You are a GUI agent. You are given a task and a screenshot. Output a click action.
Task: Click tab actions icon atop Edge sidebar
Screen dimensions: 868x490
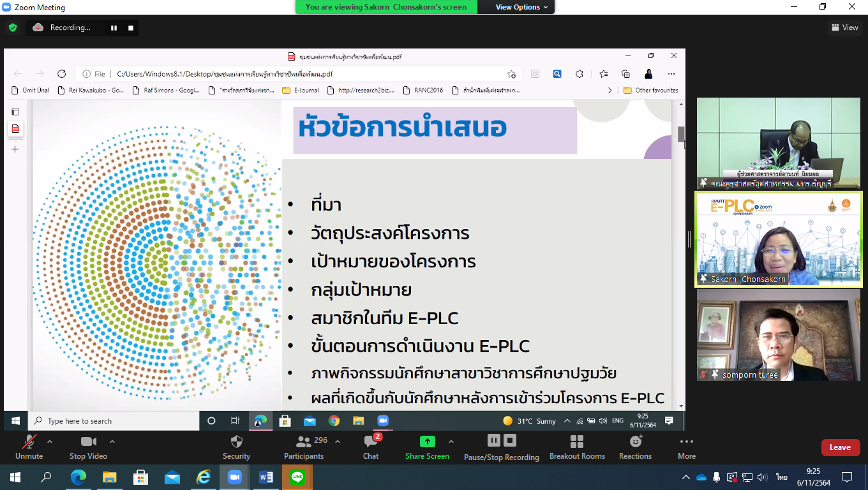click(x=15, y=112)
